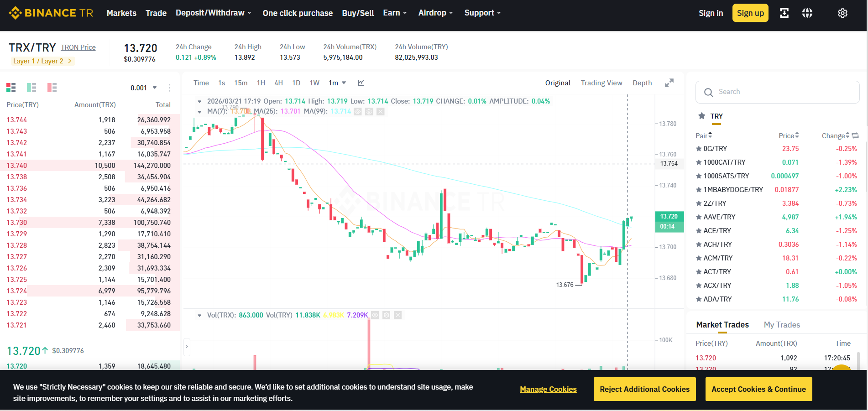Expand the Deposit/Withdraw menu
Viewport: 868px width, 411px height.
click(x=214, y=13)
